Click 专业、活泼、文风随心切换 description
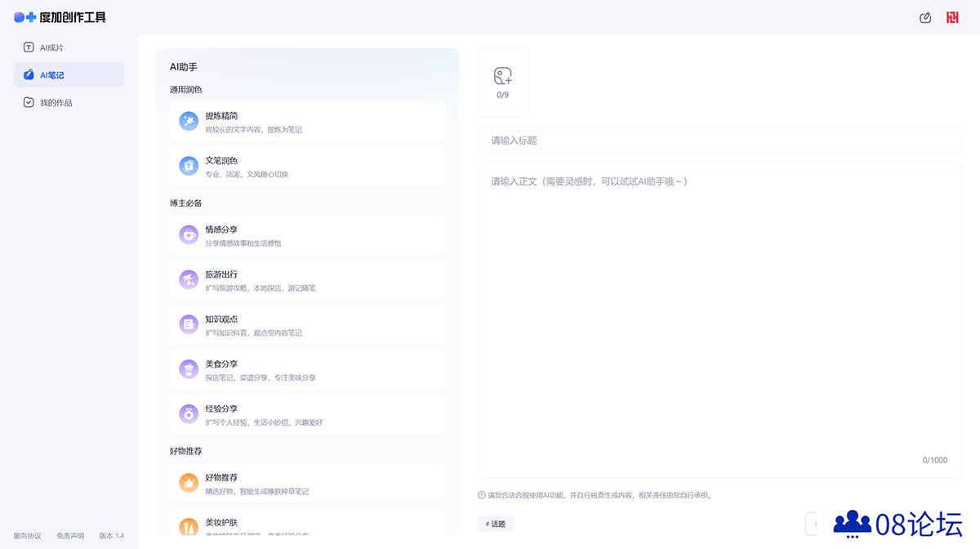The width and height of the screenshot is (980, 549). click(x=247, y=175)
